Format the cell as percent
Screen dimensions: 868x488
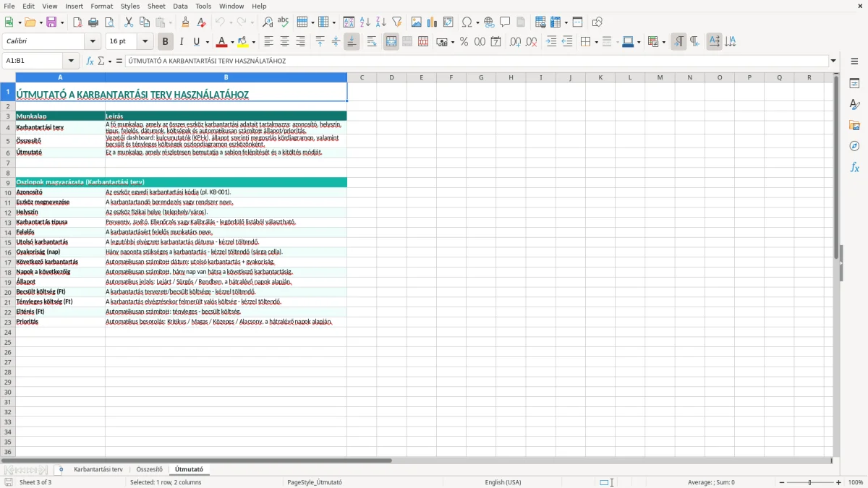464,42
